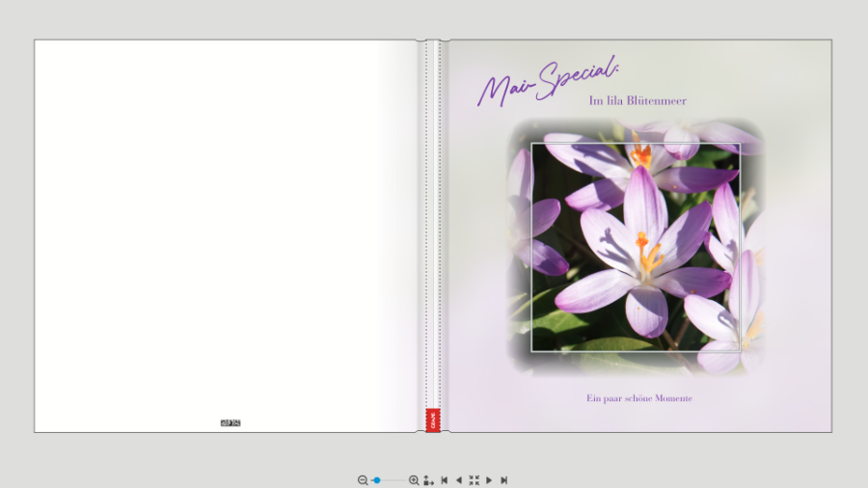Jump to the first page

click(444, 480)
